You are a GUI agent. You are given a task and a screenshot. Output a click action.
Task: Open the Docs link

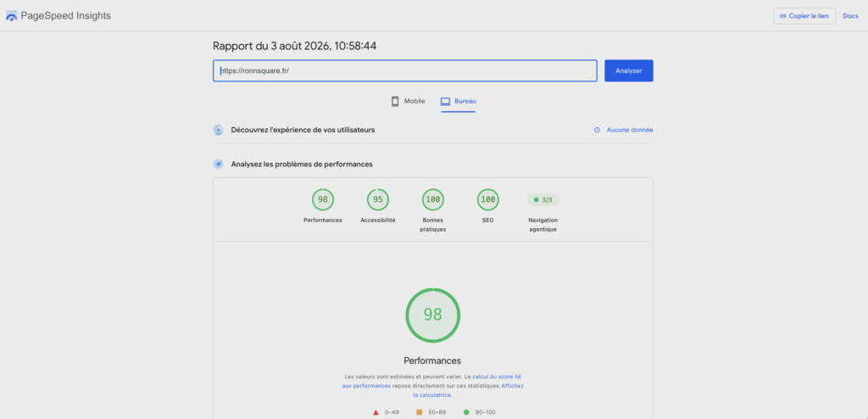click(850, 16)
